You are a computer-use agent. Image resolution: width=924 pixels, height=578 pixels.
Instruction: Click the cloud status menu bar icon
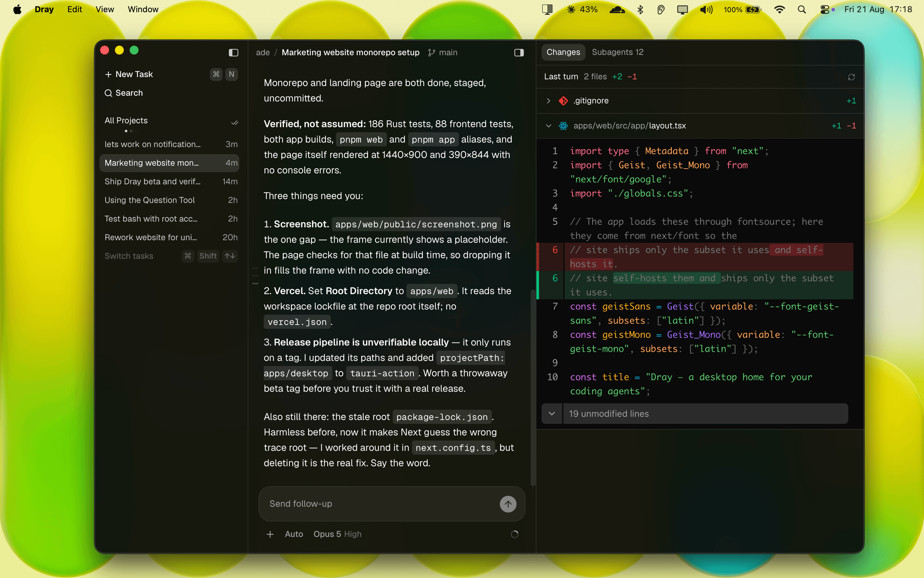click(617, 9)
